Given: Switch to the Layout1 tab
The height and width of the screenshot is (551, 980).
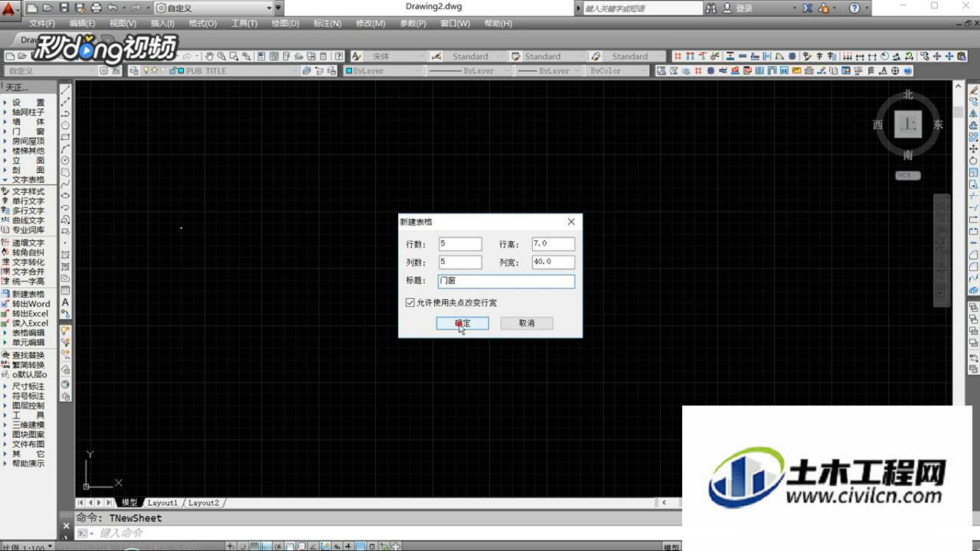Looking at the screenshot, I should [162, 503].
